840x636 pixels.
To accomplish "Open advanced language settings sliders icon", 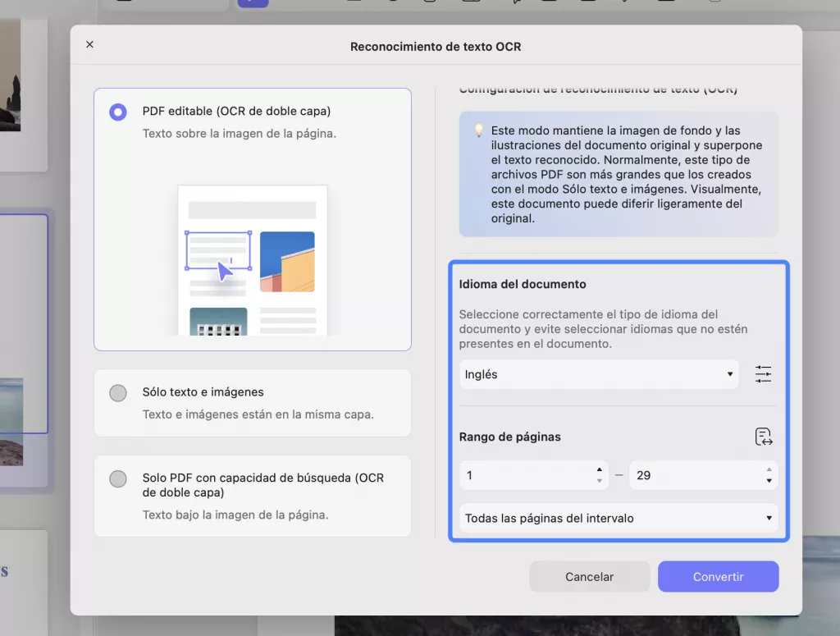I will pyautogui.click(x=763, y=374).
